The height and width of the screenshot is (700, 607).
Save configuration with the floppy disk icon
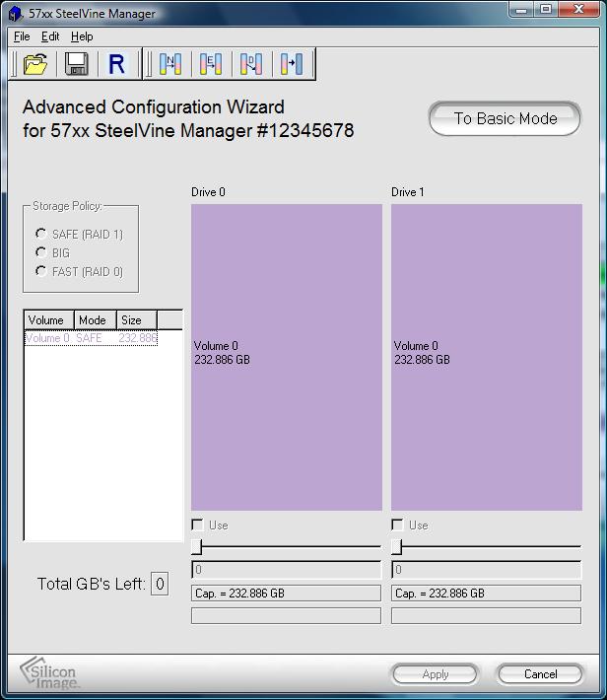[x=77, y=64]
